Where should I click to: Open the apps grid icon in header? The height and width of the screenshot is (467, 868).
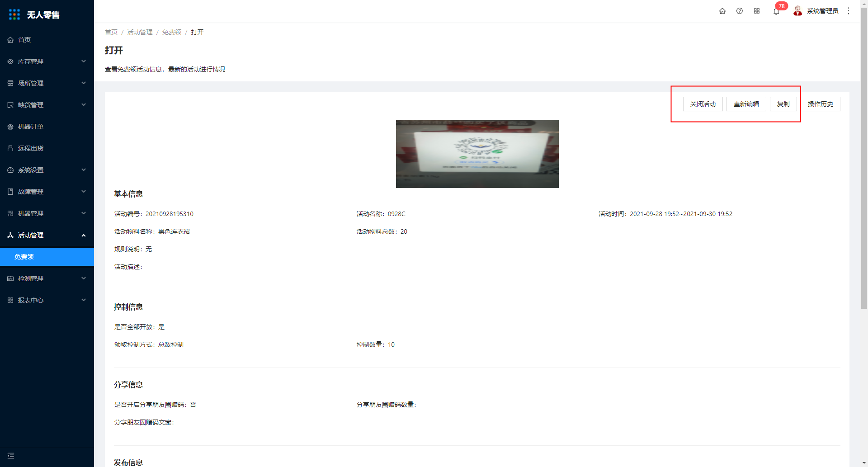point(757,11)
